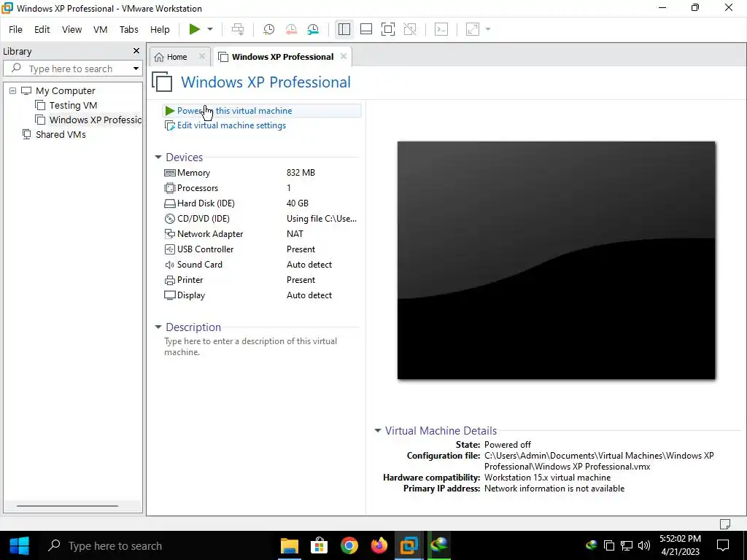Screen dimensions: 747x560
Task: Click the message log icon in status bar
Action: [x=724, y=524]
